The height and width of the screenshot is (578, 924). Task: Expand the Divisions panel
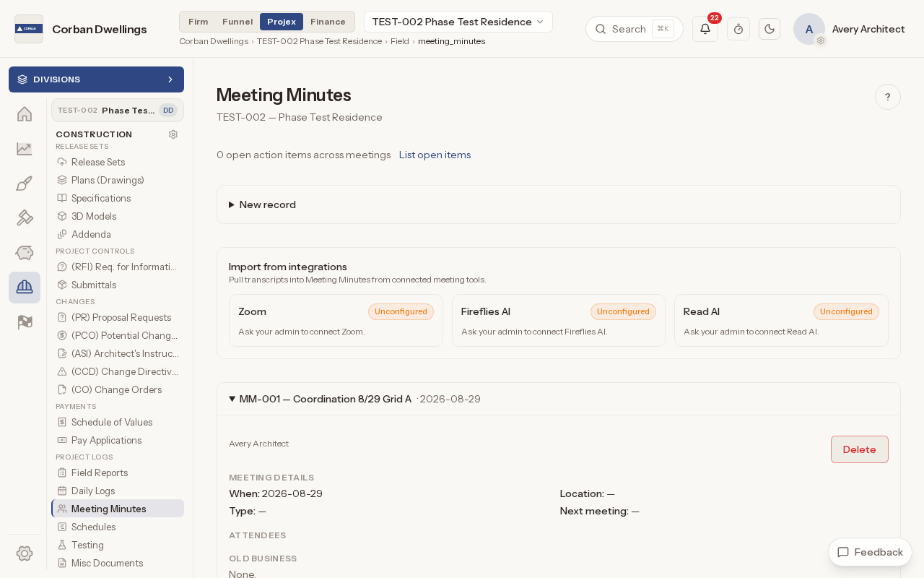pyautogui.click(x=96, y=79)
